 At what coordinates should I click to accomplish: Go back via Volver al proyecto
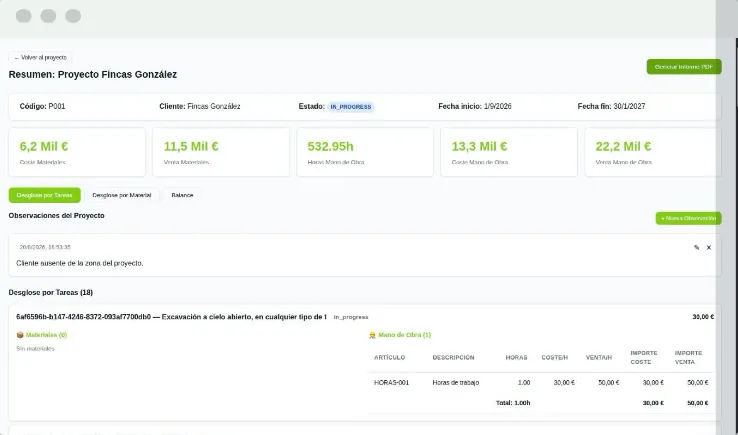tap(40, 57)
